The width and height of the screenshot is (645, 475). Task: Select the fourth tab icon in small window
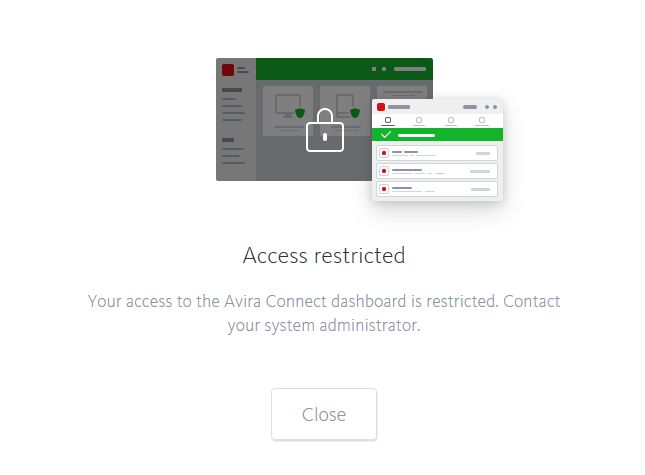tap(482, 120)
